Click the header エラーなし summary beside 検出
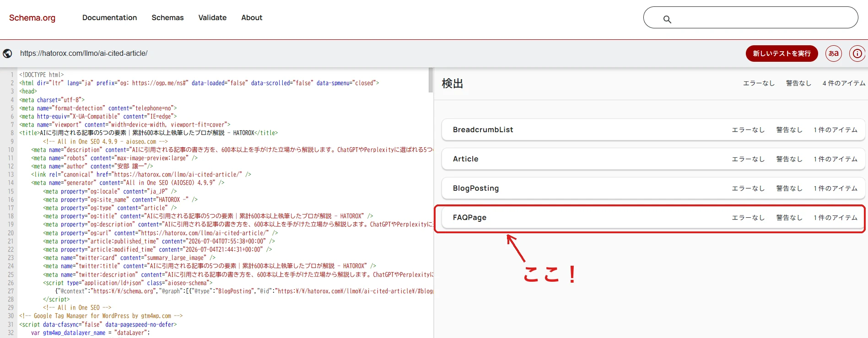 (x=759, y=83)
